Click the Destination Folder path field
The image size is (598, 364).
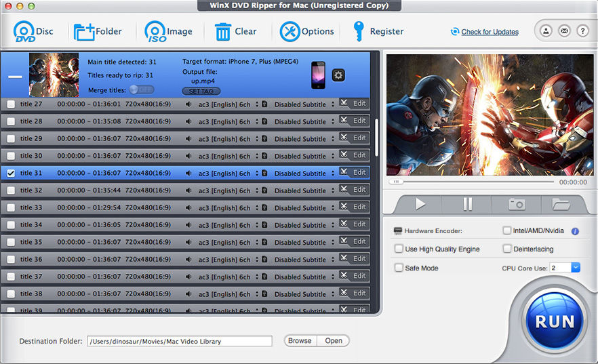180,341
